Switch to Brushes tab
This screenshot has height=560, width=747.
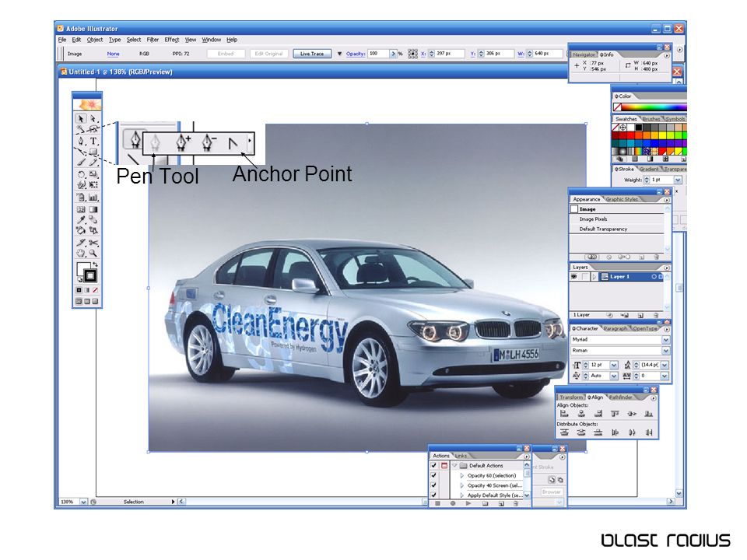coord(651,119)
